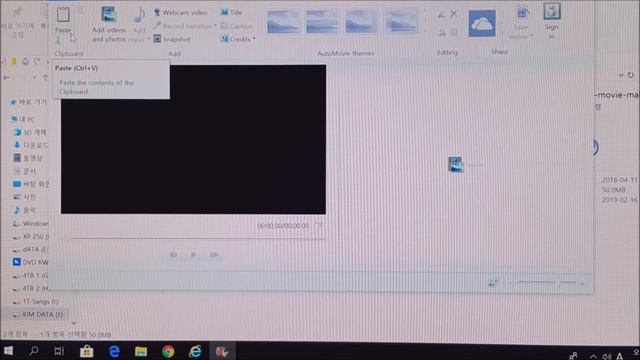Expand the Explorer address bar dropdown chevron
This screenshot has width=640, height=360.
point(621,75)
